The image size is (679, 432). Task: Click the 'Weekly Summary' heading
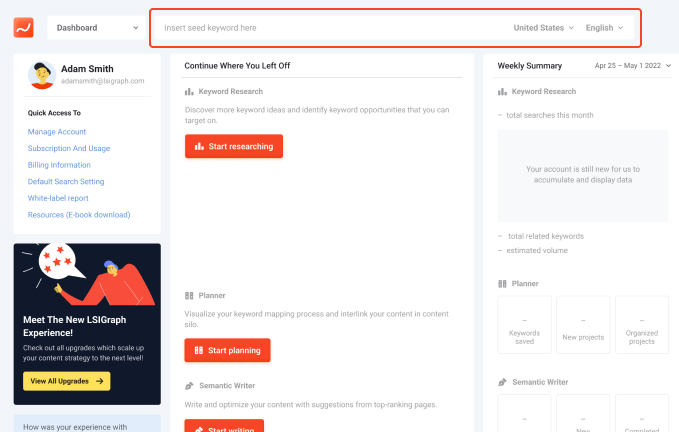click(x=530, y=65)
